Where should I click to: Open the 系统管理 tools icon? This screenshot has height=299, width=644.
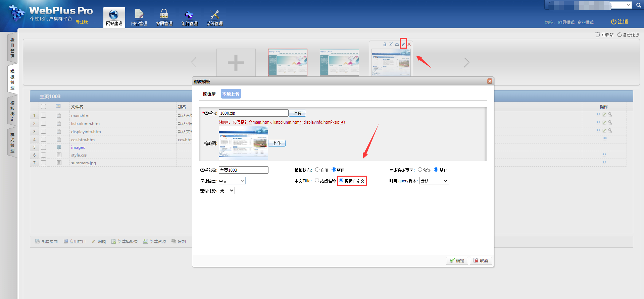point(214,15)
